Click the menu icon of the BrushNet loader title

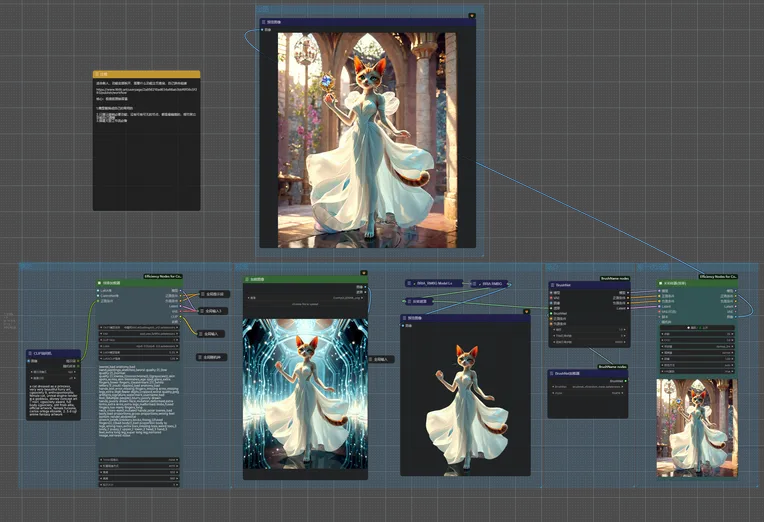pyautogui.click(x=552, y=374)
